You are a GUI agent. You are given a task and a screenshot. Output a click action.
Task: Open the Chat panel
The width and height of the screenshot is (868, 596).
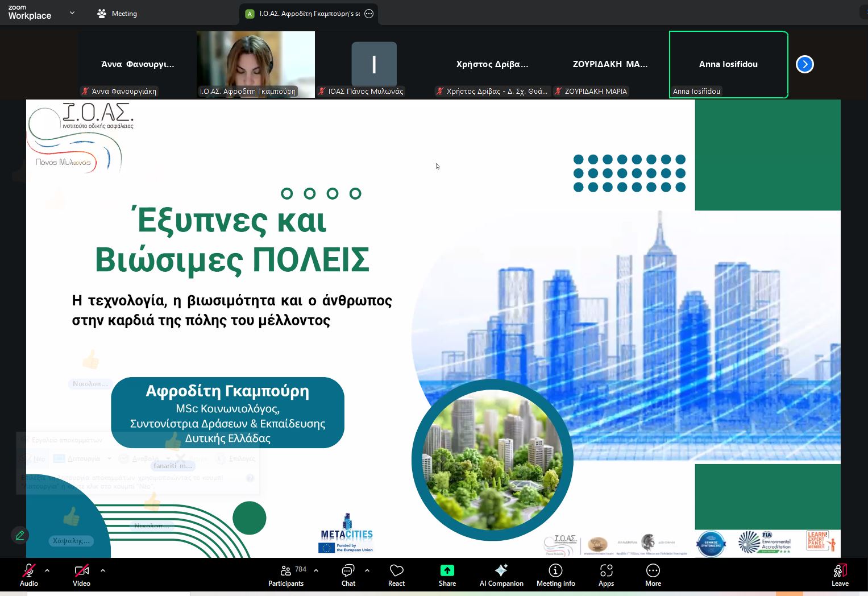tap(348, 570)
